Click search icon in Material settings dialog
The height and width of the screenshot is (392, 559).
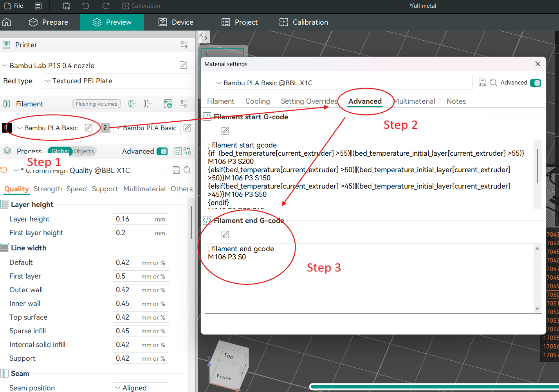coord(493,83)
